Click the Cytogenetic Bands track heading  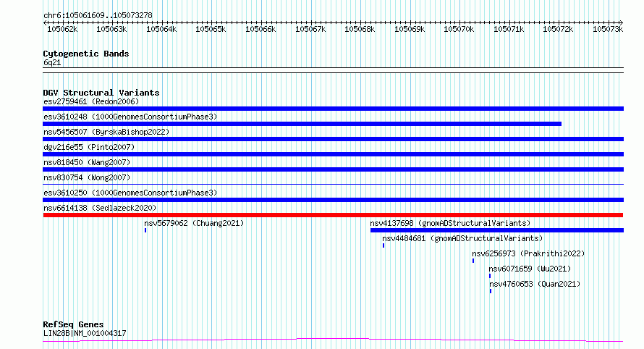[x=86, y=54]
